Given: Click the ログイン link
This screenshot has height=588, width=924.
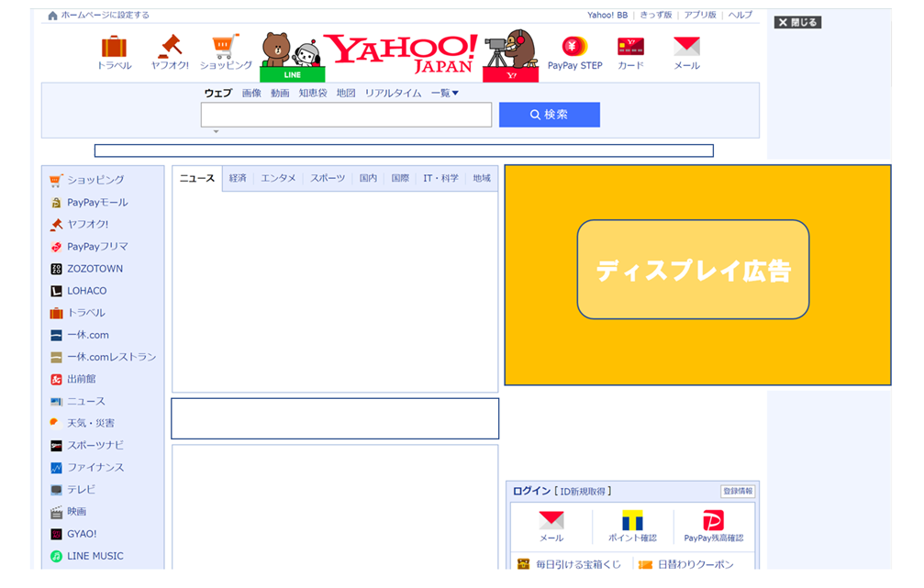Looking at the screenshot, I should 531,491.
